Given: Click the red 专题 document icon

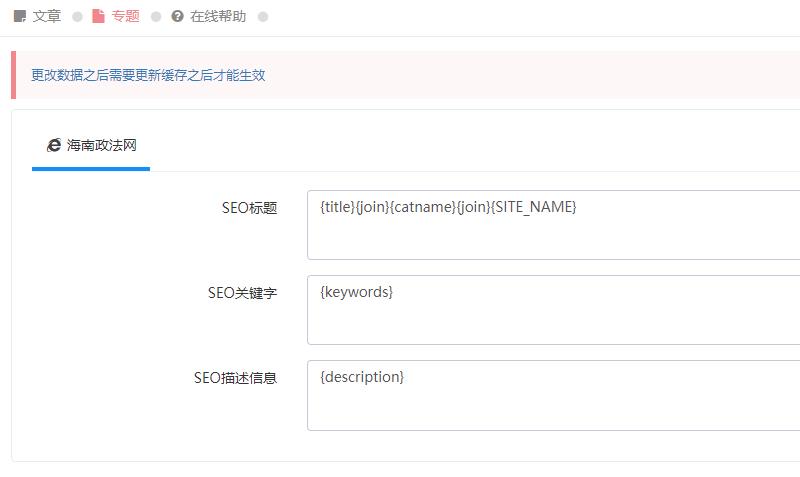Looking at the screenshot, I should point(98,16).
